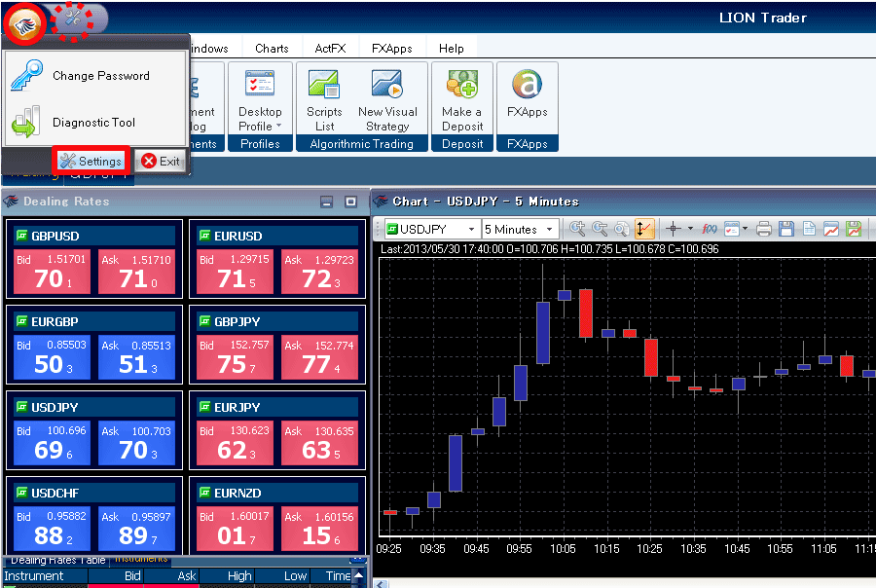Click the chart picture icon next to the sheet icon
Viewport: 876px width, 588px height.
(831, 229)
